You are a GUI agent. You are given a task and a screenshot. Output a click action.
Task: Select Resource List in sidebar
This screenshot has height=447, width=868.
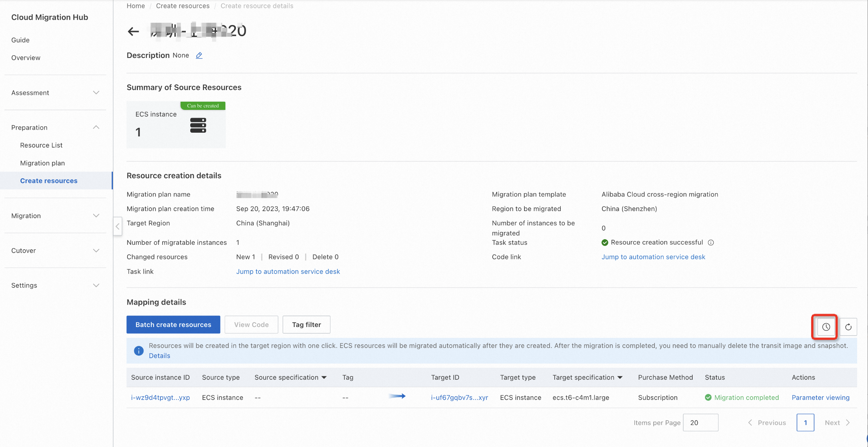point(41,145)
